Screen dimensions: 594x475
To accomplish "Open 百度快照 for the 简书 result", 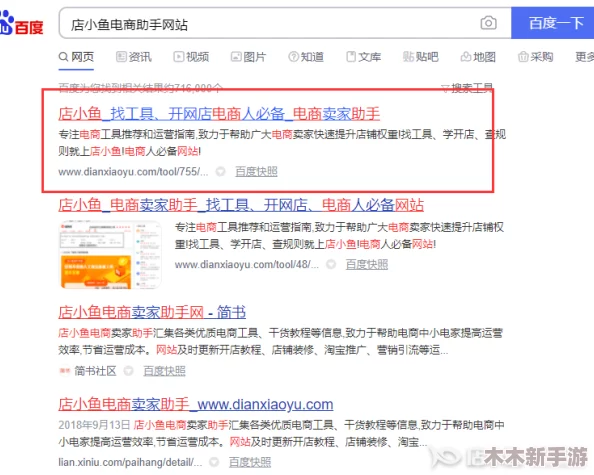I will tap(164, 371).
